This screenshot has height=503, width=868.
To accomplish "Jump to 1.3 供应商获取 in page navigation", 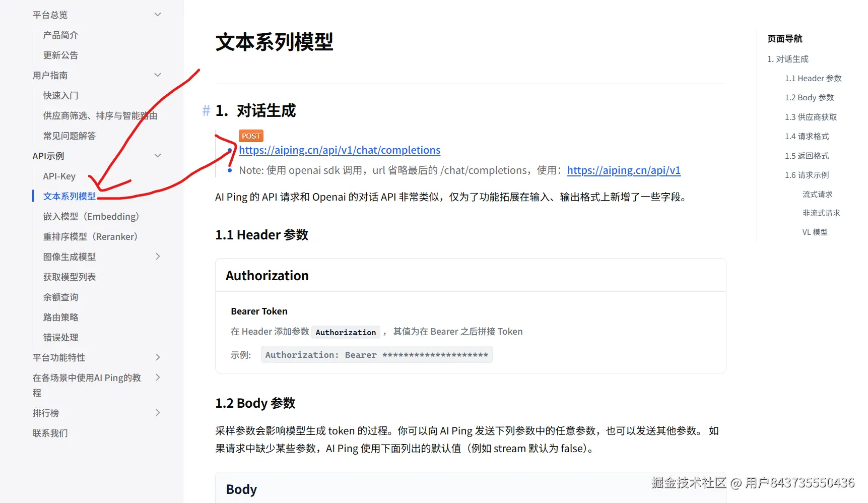I will 811,117.
